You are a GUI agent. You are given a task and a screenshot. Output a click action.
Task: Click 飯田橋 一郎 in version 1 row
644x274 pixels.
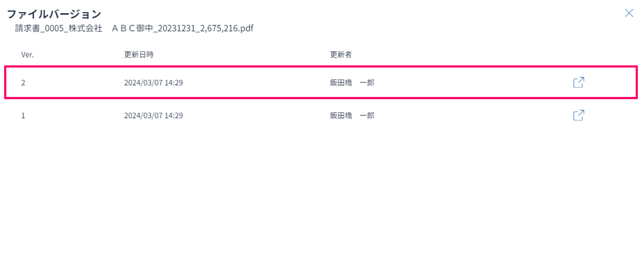tap(352, 115)
